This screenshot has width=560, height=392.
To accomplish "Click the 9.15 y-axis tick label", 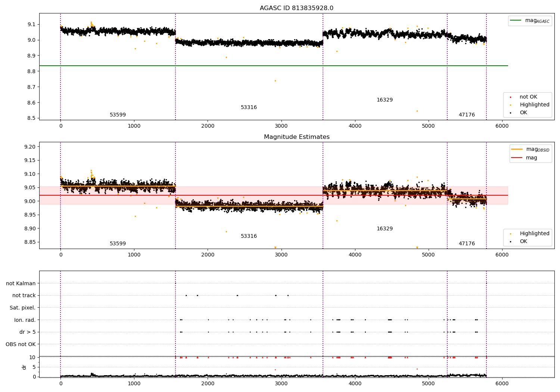I will (29, 161).
